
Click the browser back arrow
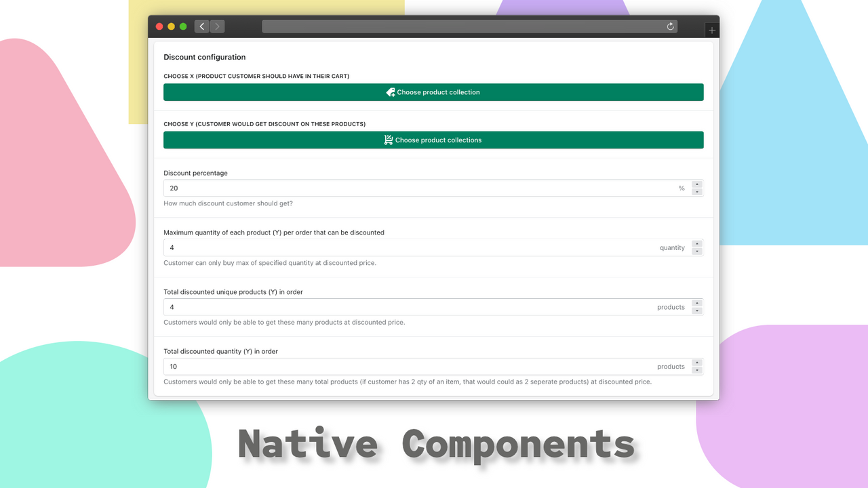click(x=201, y=26)
